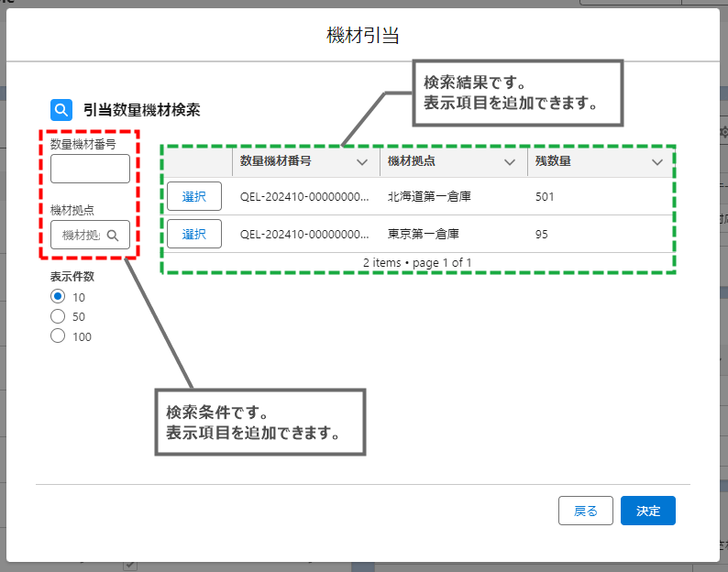Click the 戻る button
Image resolution: width=728 pixels, height=572 pixels.
(x=585, y=511)
